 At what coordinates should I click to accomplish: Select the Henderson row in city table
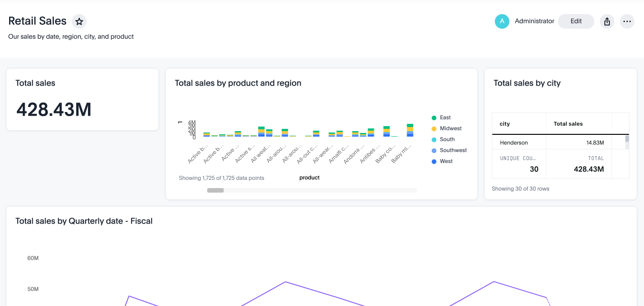coord(514,143)
